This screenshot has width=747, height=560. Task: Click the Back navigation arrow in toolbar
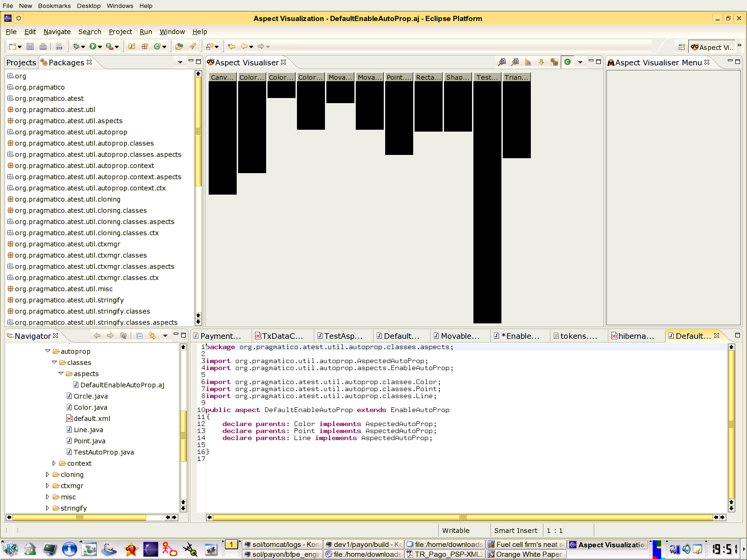pyautogui.click(x=244, y=46)
